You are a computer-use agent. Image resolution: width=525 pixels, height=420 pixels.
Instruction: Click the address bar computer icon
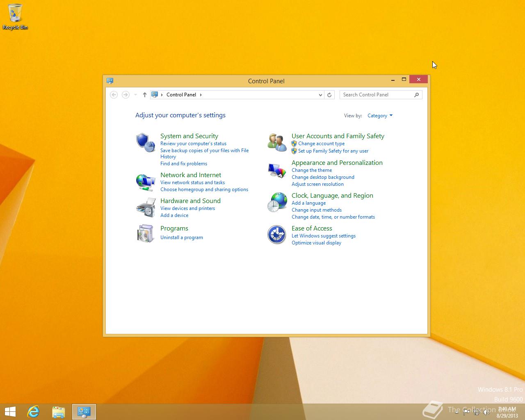pos(155,95)
